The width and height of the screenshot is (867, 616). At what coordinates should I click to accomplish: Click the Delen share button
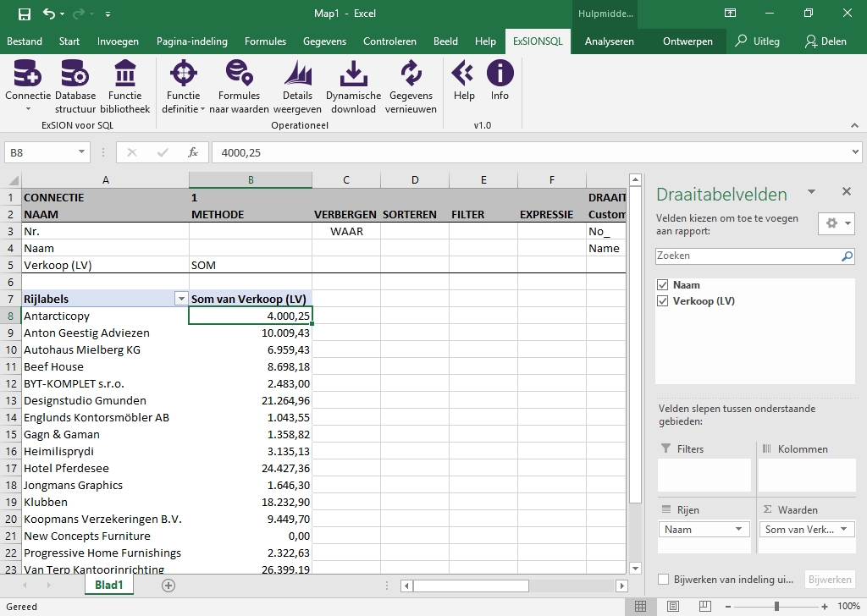tap(826, 41)
